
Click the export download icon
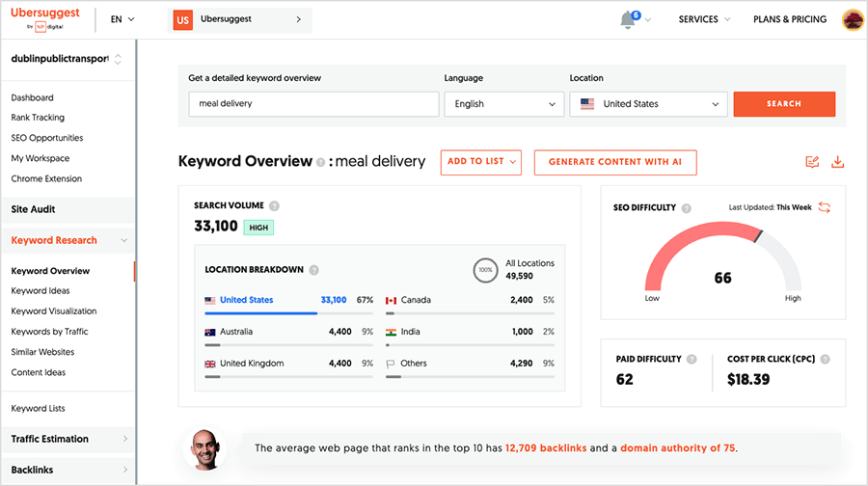coord(836,162)
